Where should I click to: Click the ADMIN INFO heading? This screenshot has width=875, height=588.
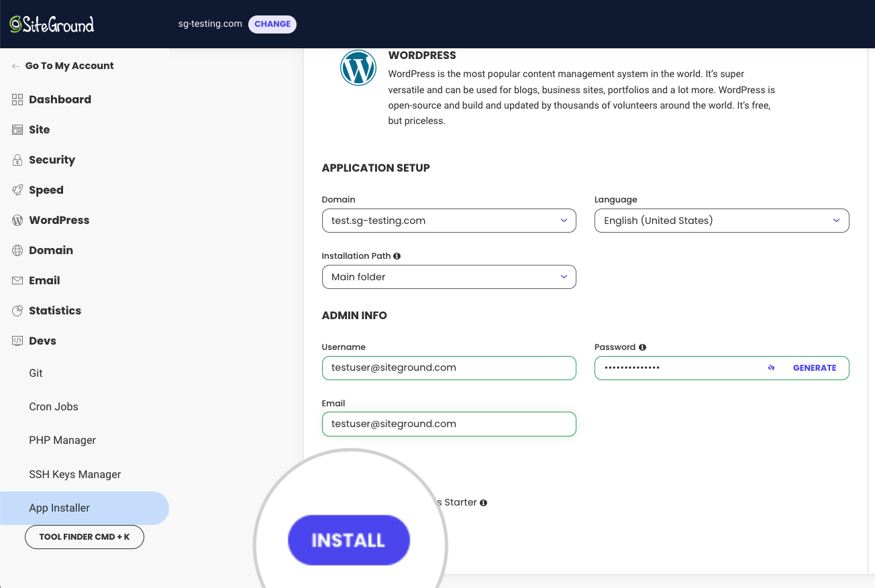pyautogui.click(x=354, y=316)
